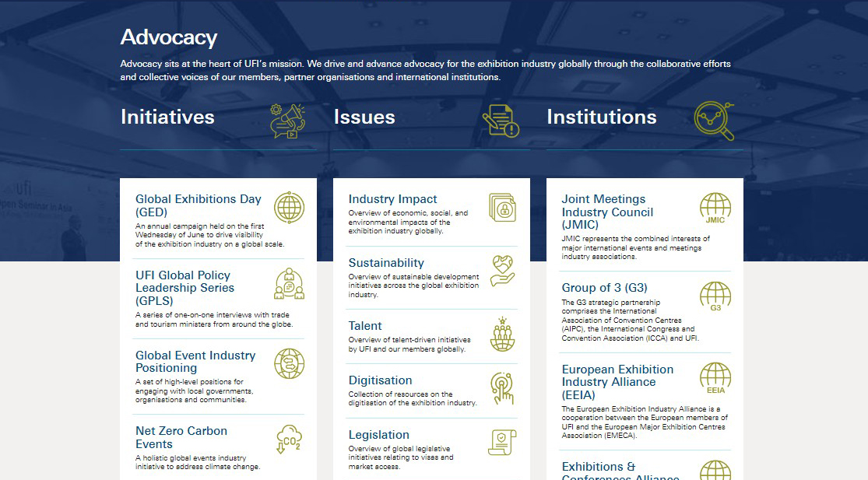Click the JMIC globe icon
This screenshot has height=480, width=868.
[x=715, y=208]
